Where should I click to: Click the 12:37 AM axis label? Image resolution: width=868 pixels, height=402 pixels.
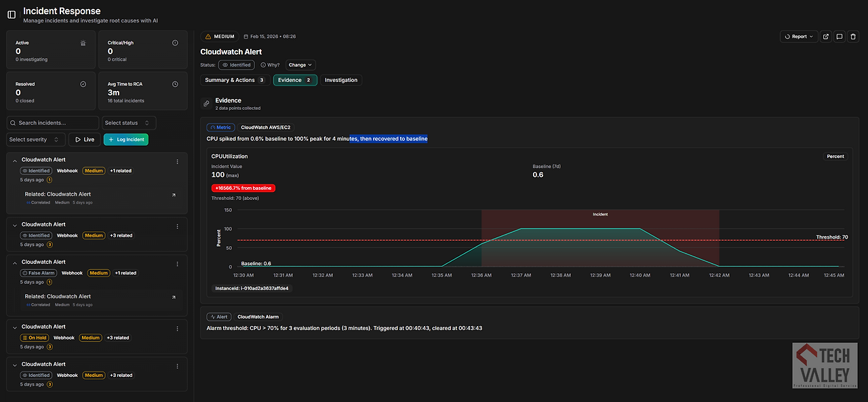coord(521,275)
